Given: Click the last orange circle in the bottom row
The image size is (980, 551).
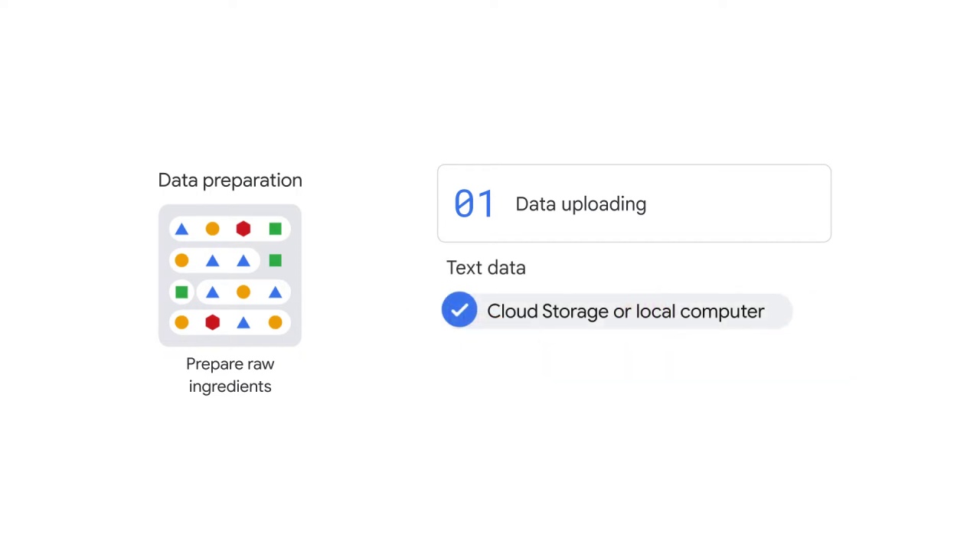Looking at the screenshot, I should [x=275, y=323].
